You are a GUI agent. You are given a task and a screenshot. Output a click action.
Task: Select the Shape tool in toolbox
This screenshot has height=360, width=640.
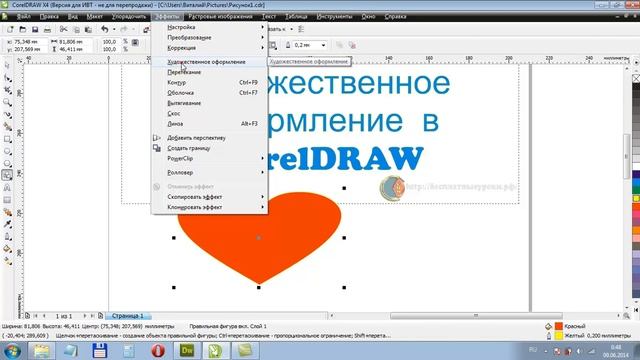[x=7, y=78]
